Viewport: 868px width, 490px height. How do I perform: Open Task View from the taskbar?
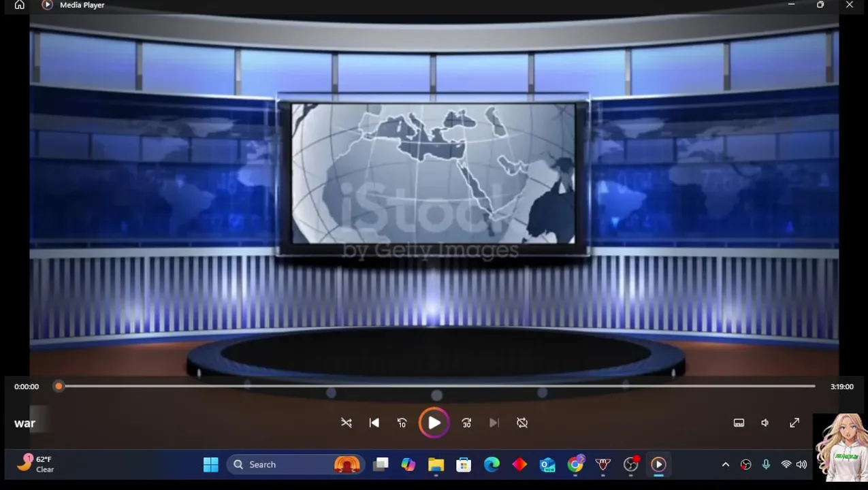381,464
